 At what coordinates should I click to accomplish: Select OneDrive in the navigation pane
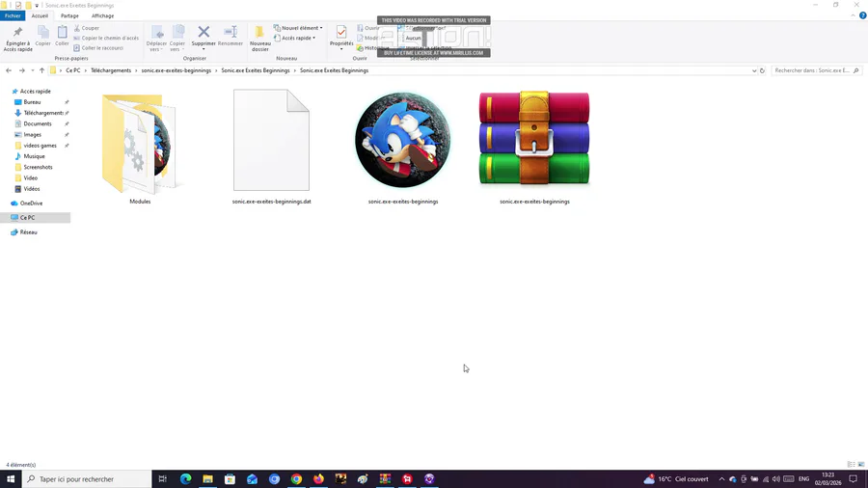point(31,203)
